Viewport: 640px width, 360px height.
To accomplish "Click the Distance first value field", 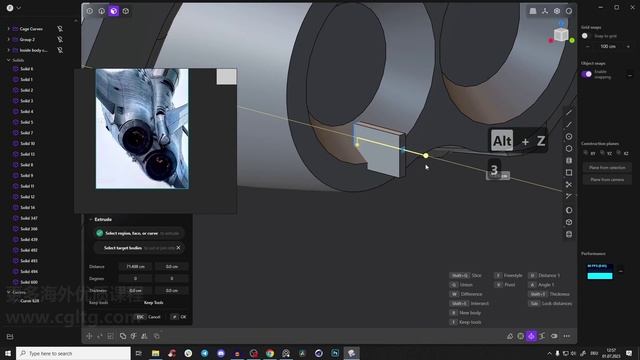I will pos(135,267).
